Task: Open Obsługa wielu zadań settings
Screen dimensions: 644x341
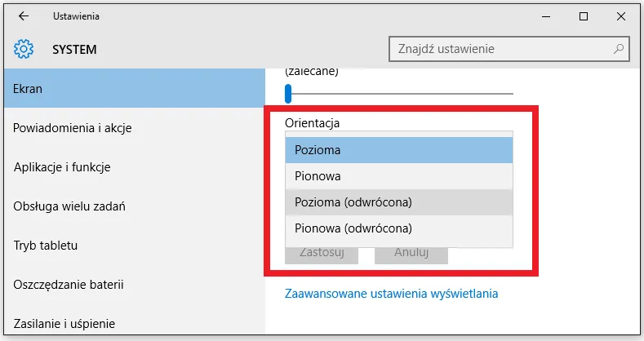Action: coord(69,206)
